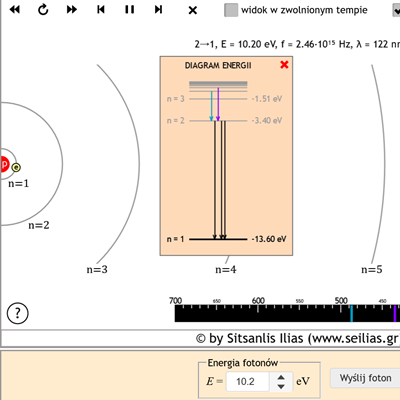Viewport: 400px width, 400px height.
Task: Click the photon energy input field
Action: 247,382
